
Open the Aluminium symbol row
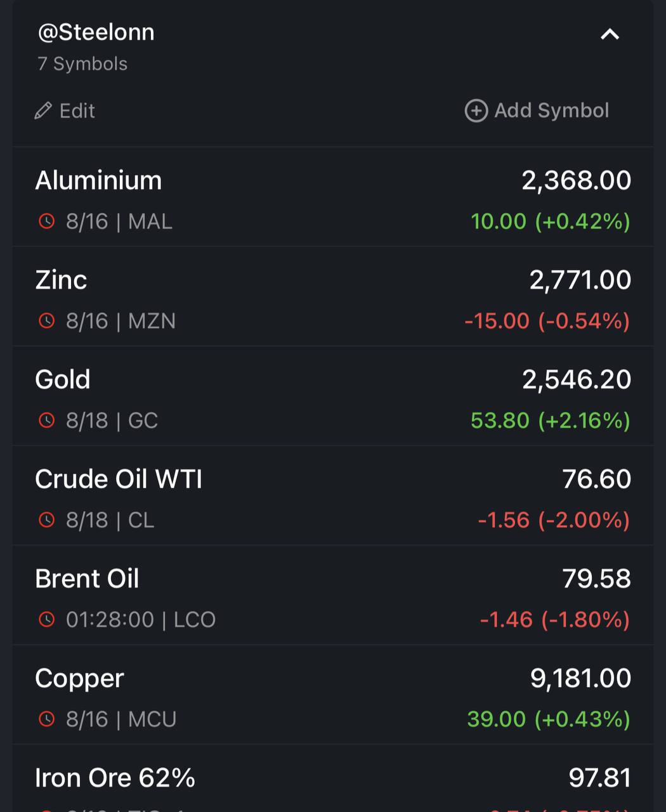[333, 197]
